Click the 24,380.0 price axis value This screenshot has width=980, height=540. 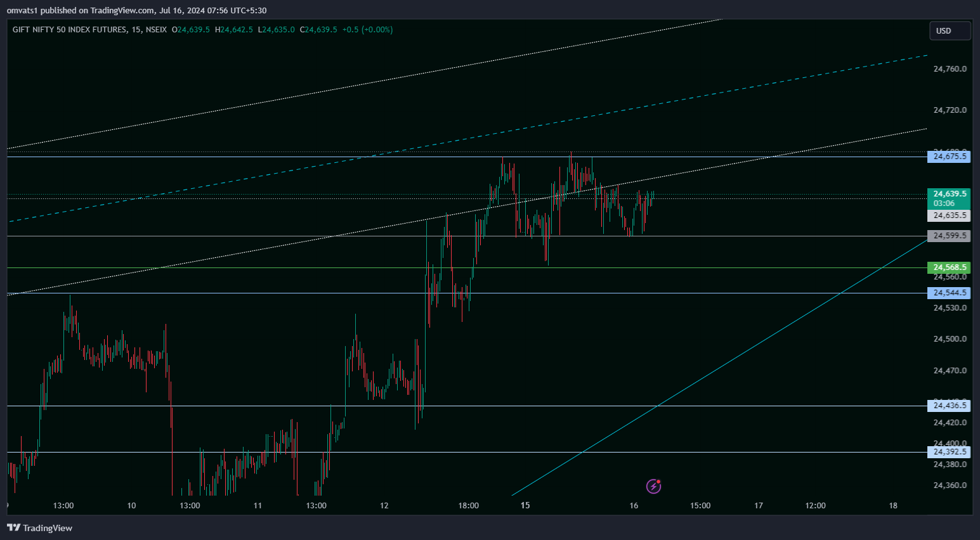pos(950,465)
